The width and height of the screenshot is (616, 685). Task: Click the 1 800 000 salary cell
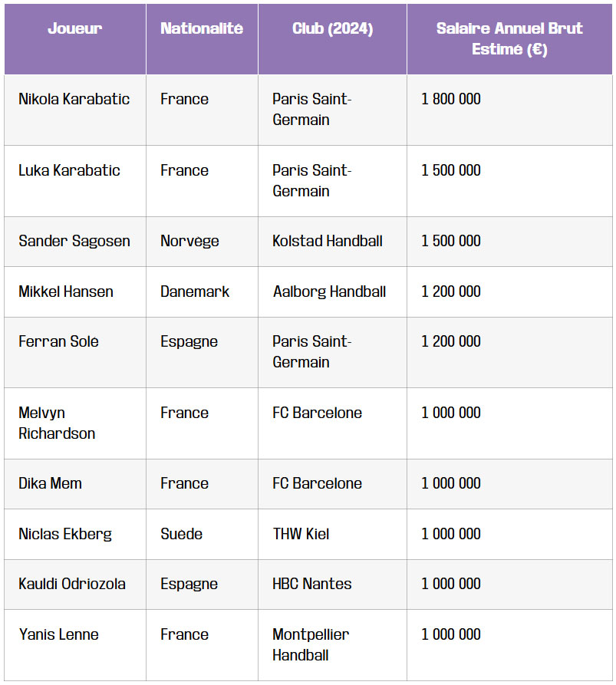[451, 100]
